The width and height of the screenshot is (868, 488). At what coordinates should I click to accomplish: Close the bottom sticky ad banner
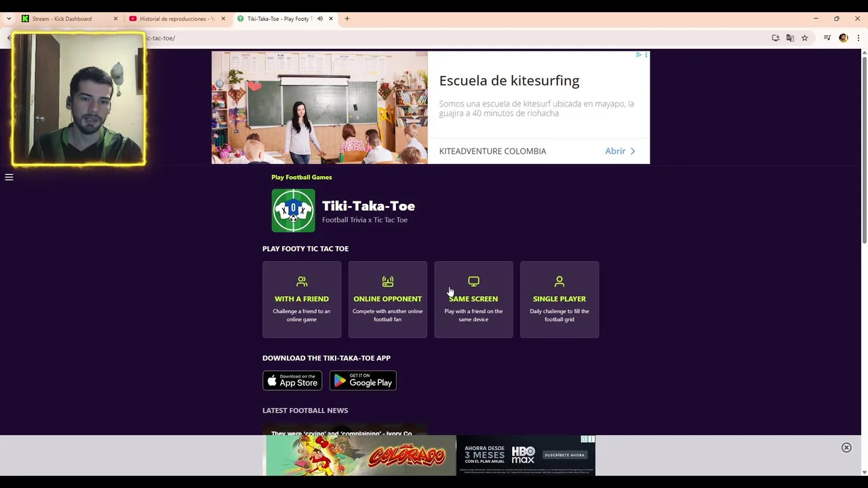(x=846, y=447)
